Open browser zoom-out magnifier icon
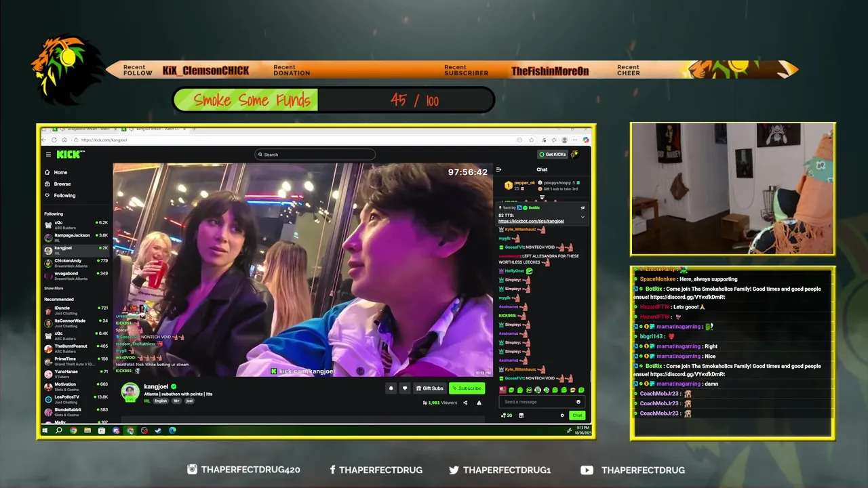The height and width of the screenshot is (488, 868). [x=519, y=140]
